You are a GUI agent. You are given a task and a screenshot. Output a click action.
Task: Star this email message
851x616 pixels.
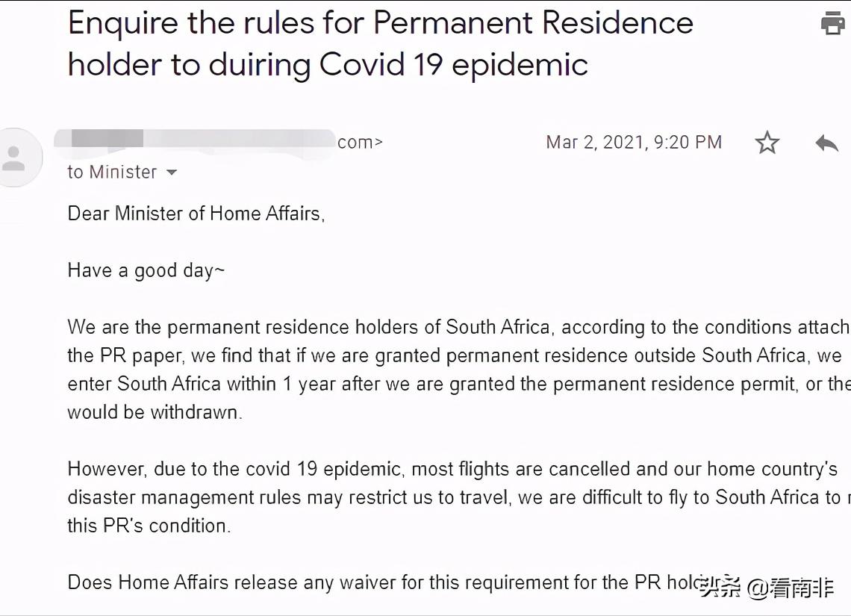click(767, 142)
